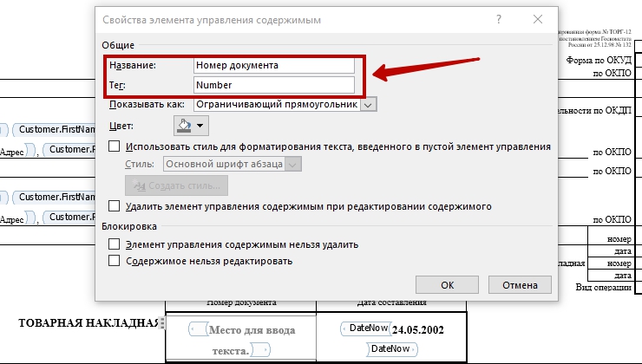642x364 pixels.
Task: Toggle remove content control when edited checkbox
Action: pos(115,206)
